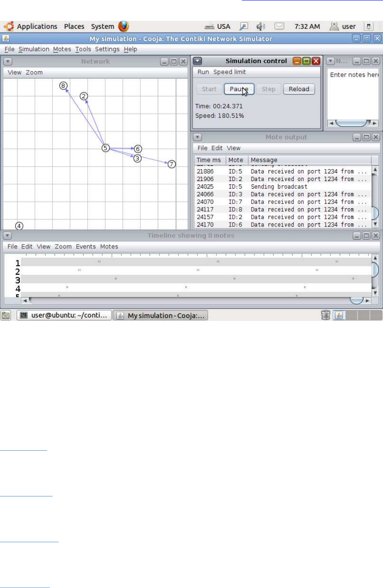This screenshot has width=383, height=588.
Task: Click the Step button
Action: click(268, 89)
